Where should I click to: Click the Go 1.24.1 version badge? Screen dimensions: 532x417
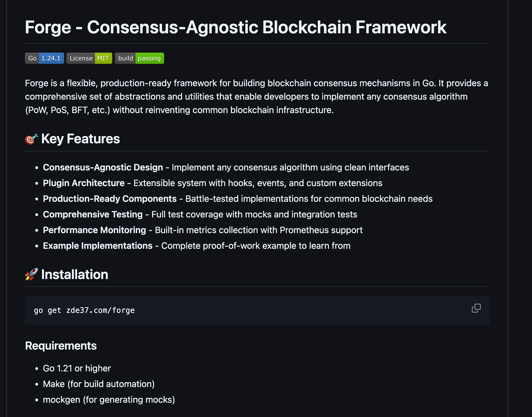click(x=45, y=58)
